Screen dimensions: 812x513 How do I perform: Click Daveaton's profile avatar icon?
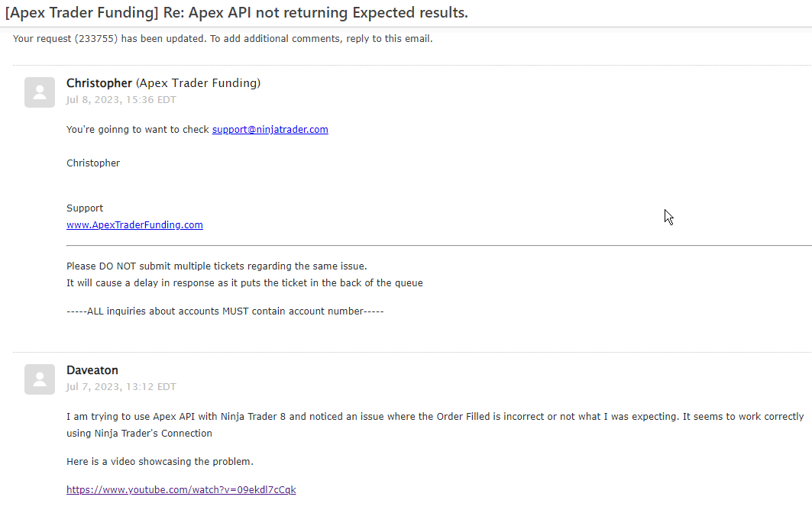point(40,379)
